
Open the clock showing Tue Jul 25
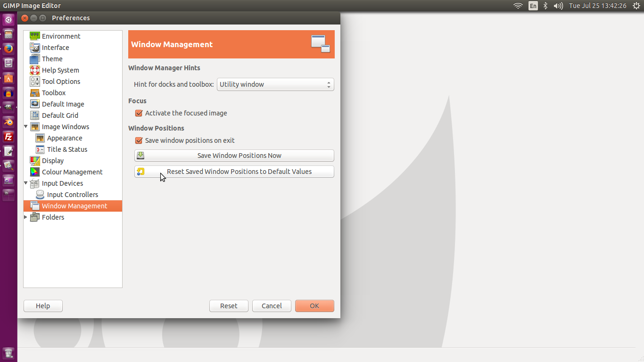pos(597,6)
